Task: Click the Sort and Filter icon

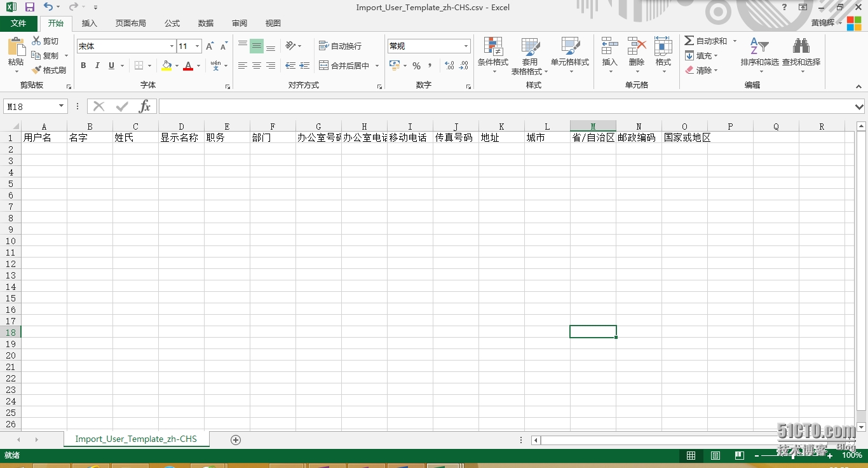Action: coord(759,47)
